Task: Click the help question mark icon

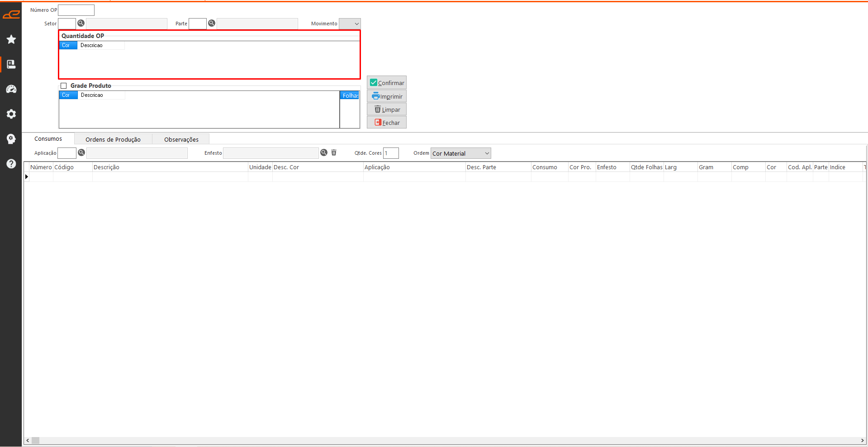Action: 11,164
